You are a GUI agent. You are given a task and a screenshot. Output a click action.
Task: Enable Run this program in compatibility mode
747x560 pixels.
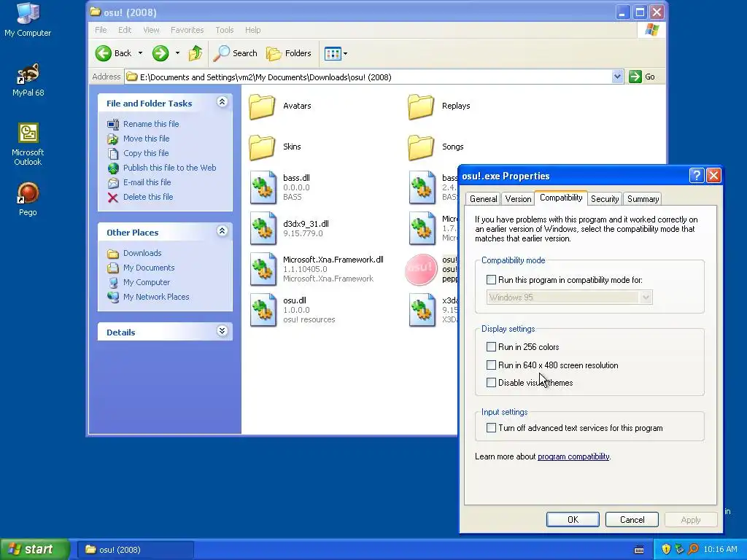[491, 279]
